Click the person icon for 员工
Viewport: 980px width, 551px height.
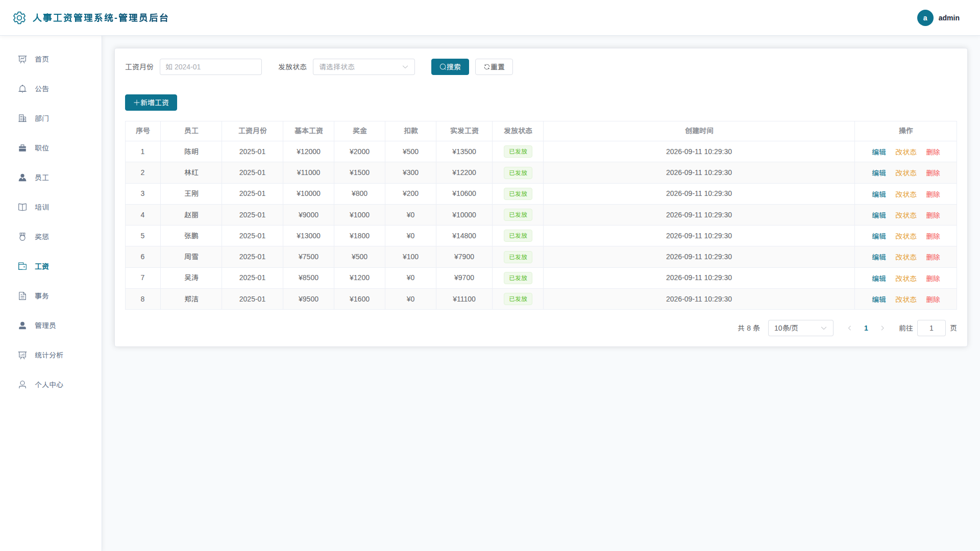22,178
